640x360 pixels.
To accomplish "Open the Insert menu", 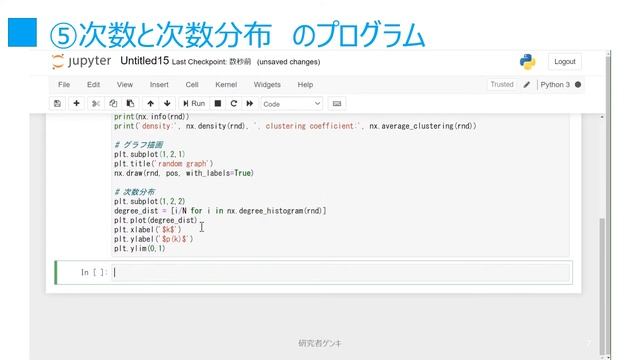I will [159, 84].
